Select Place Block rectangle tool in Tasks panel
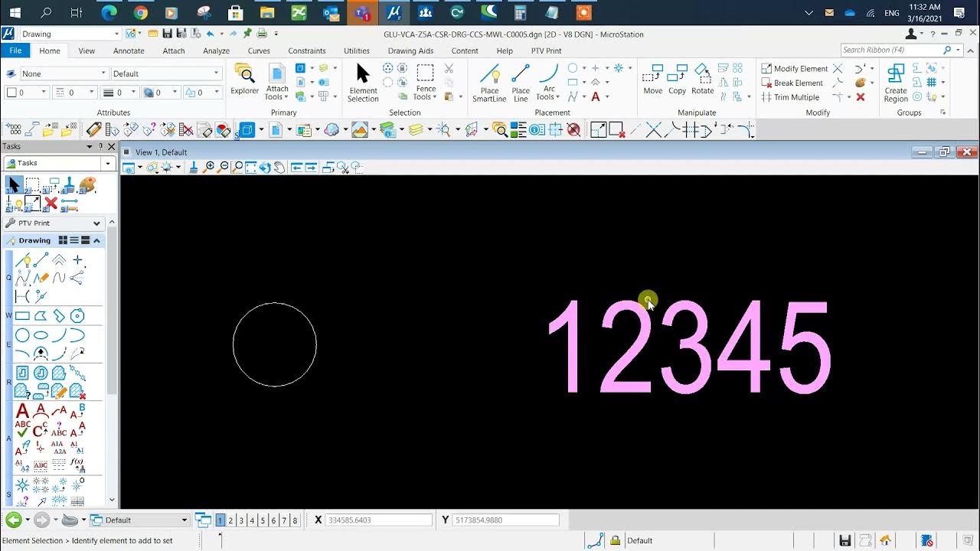980x551 pixels. pyautogui.click(x=22, y=316)
